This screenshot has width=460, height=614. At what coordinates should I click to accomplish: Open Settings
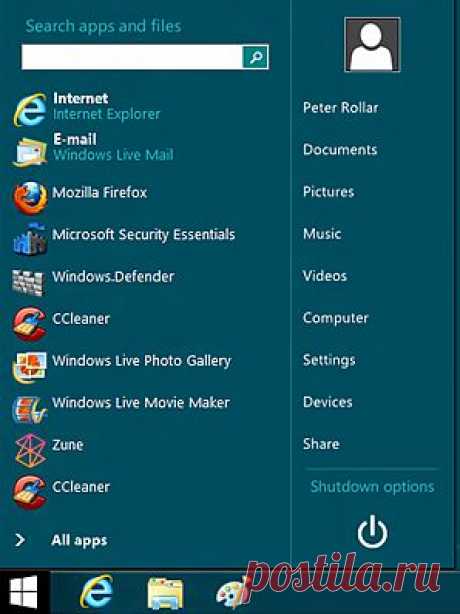click(329, 360)
